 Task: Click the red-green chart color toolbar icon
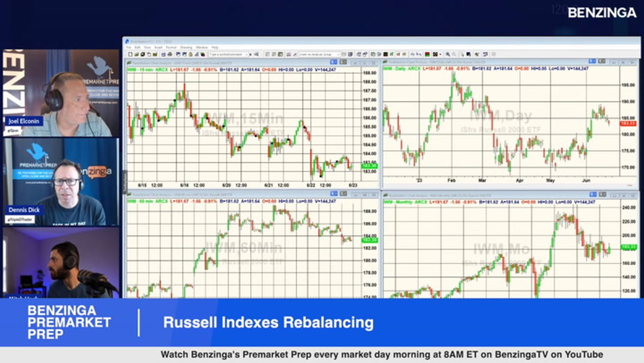427,54
